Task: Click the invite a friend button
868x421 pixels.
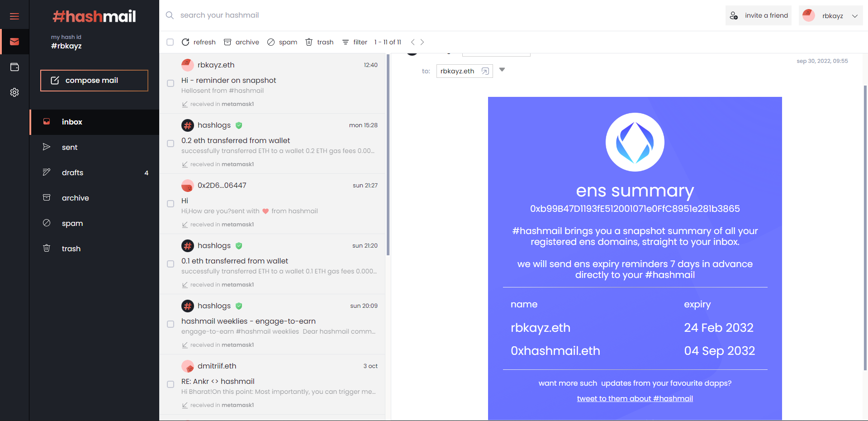Action: (759, 15)
